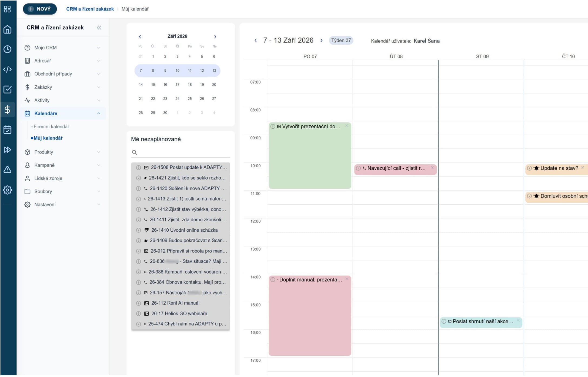Viewport: 588px width, 377px height.
Task: Collapse the CRM sidebar with double chevron
Action: (99, 28)
